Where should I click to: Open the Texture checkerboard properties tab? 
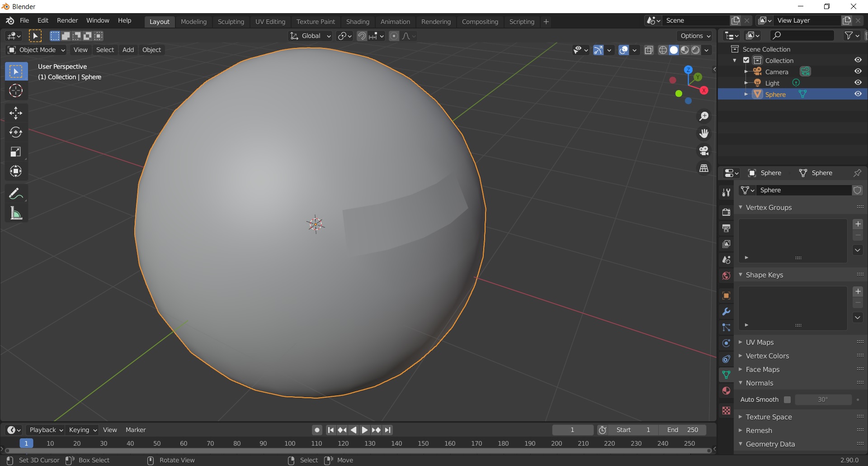click(x=726, y=410)
